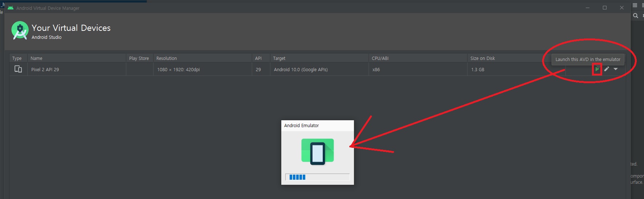
Task: Sort by the Play Store column header
Action: pos(140,58)
